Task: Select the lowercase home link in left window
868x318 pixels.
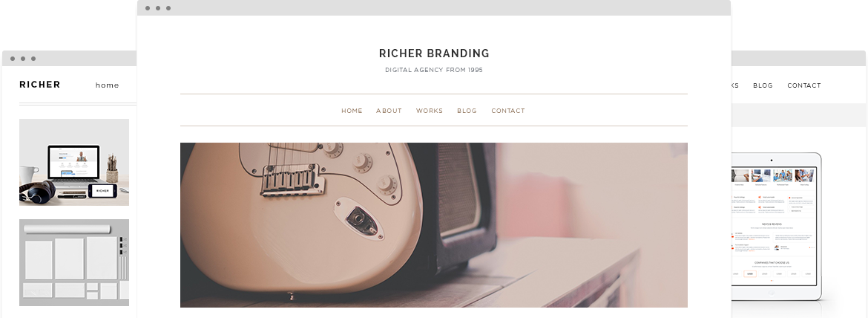Action: (x=107, y=85)
